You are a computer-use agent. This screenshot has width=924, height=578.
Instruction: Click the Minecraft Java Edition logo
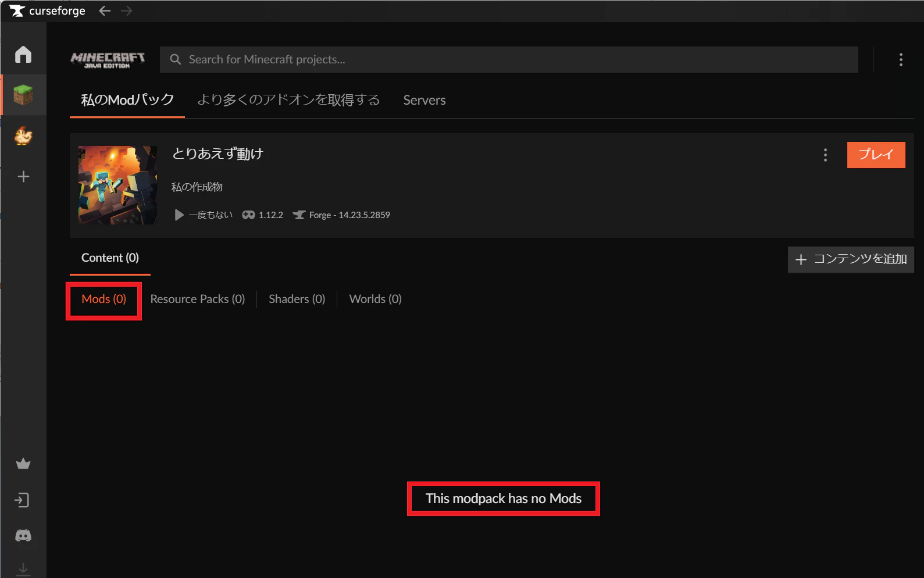tap(108, 60)
